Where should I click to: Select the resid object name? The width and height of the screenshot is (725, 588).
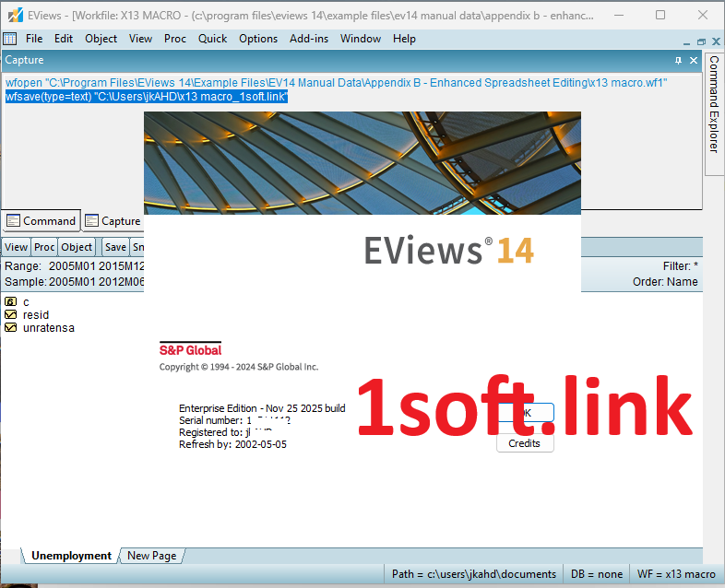(x=36, y=315)
